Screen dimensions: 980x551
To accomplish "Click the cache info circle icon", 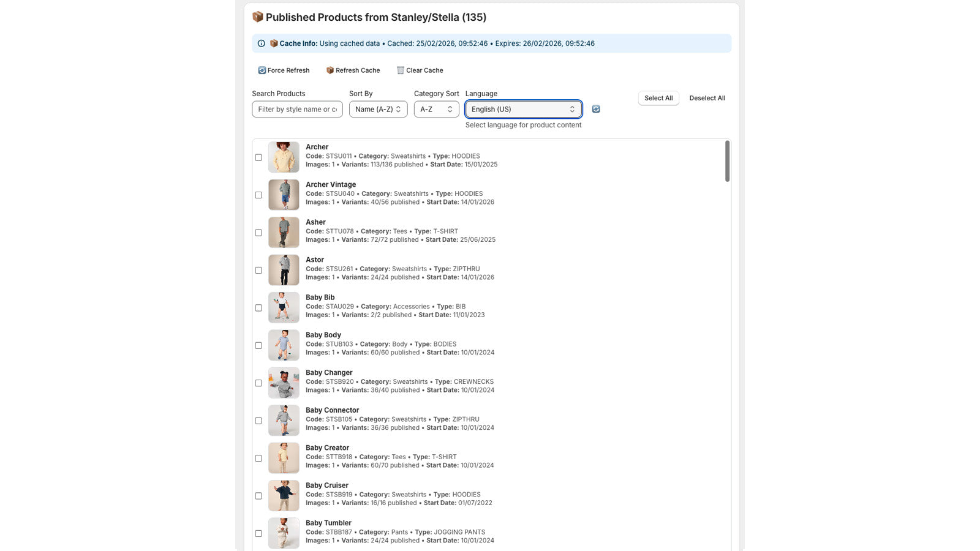I will tap(262, 43).
